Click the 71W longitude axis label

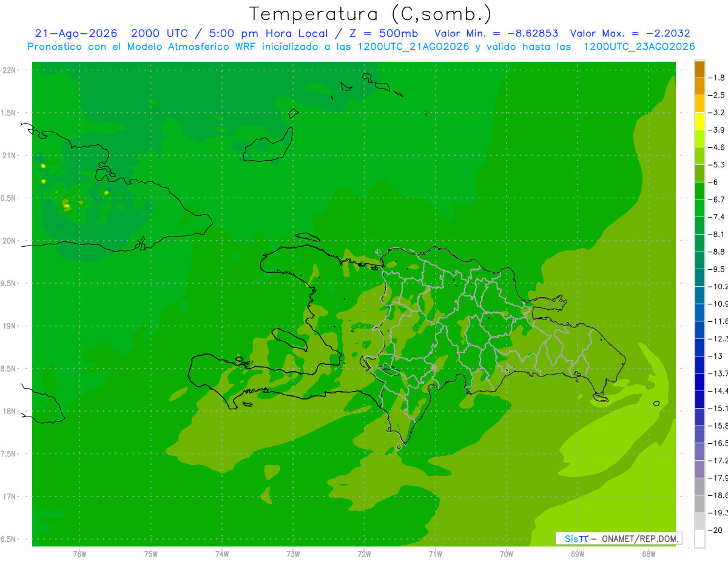[x=435, y=554]
